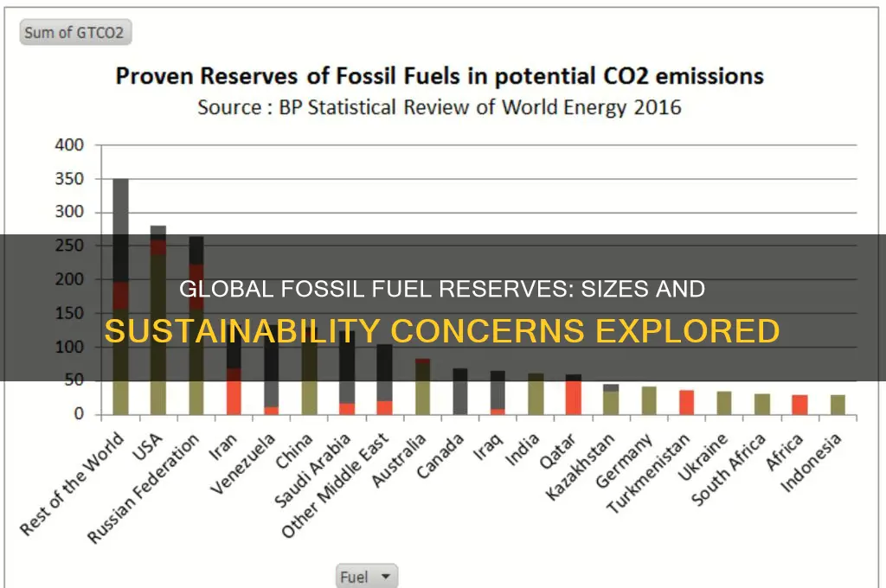Select the Turkmenistan axis label
The image size is (886, 588).
point(648,473)
